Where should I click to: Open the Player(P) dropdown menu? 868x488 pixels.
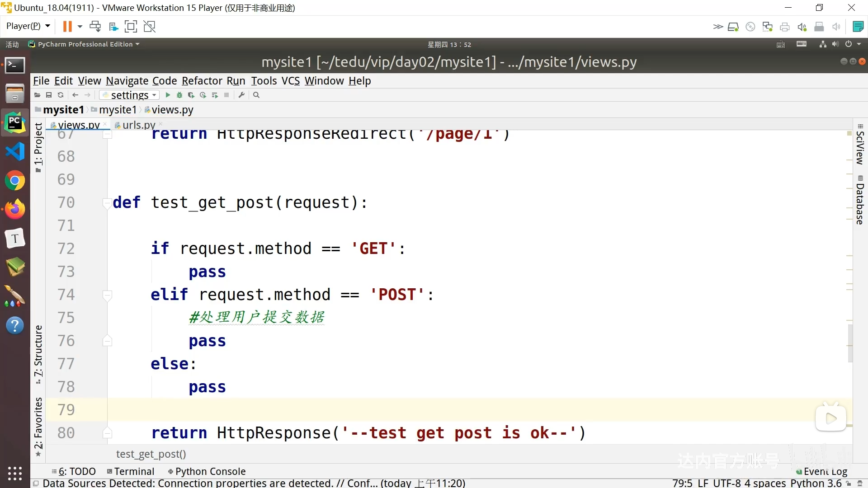pos(28,26)
